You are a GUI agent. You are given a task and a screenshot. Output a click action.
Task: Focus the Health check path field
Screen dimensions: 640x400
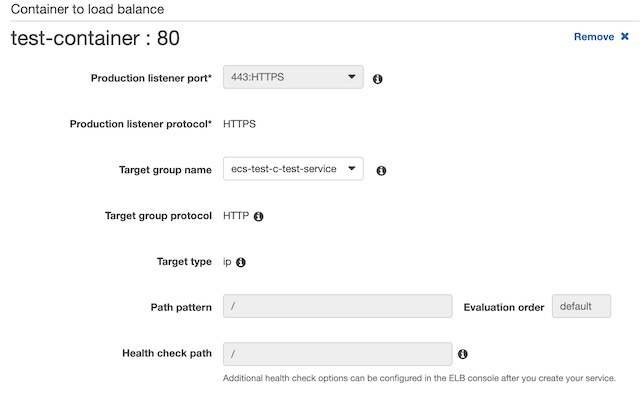(338, 353)
